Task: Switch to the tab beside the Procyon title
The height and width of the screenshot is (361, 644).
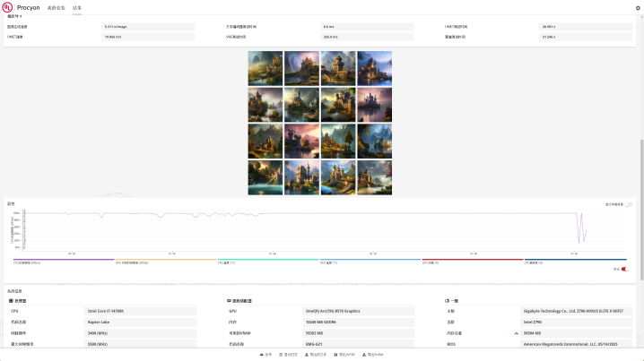Action: click(57, 8)
